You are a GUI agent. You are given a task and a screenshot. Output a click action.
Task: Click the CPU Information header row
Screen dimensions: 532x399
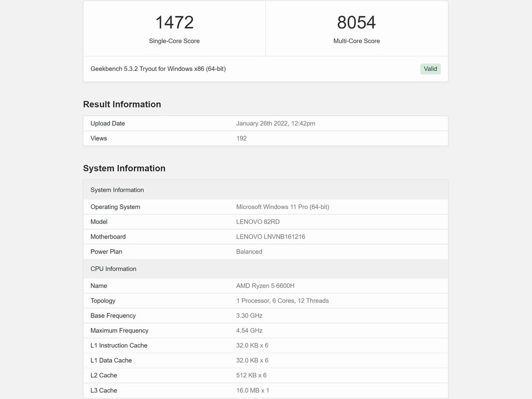(266, 269)
